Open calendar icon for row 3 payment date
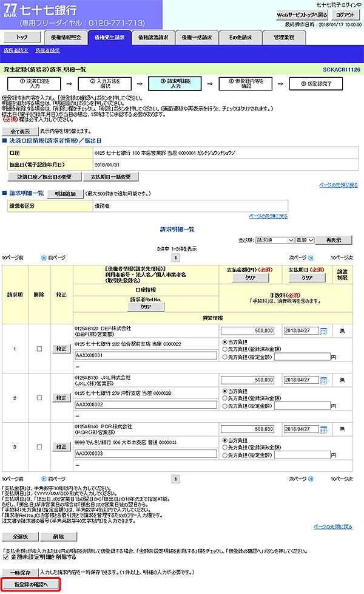The height and width of the screenshot is (594, 364). click(x=323, y=429)
